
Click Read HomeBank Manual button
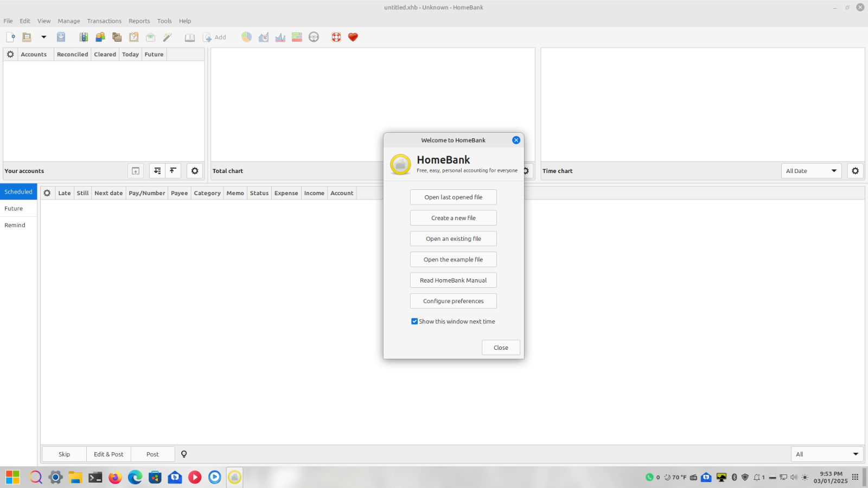454,280
